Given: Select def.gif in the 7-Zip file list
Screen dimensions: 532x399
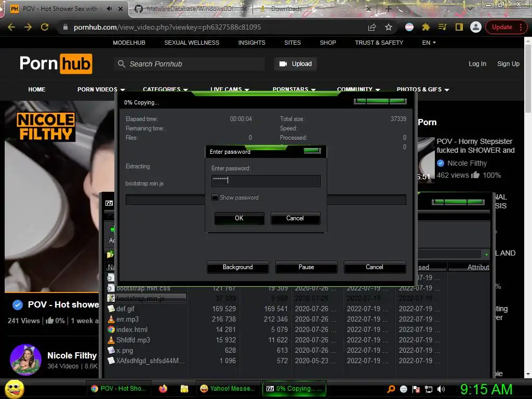Looking at the screenshot, I should tap(125, 309).
